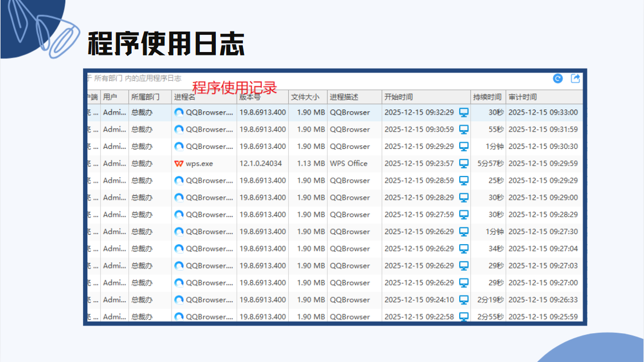
Task: Click audit time 2025-12-15 09:29:59
Action: [x=543, y=163]
